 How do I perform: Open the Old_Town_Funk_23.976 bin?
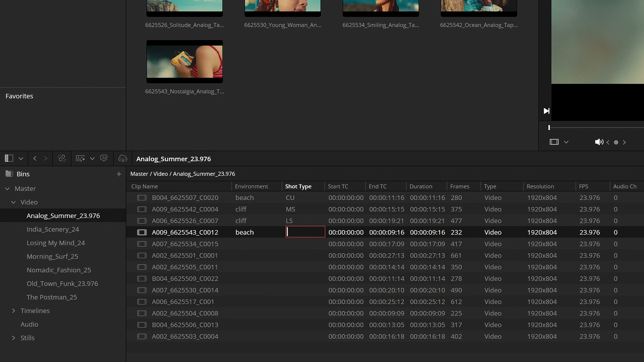[x=62, y=283]
